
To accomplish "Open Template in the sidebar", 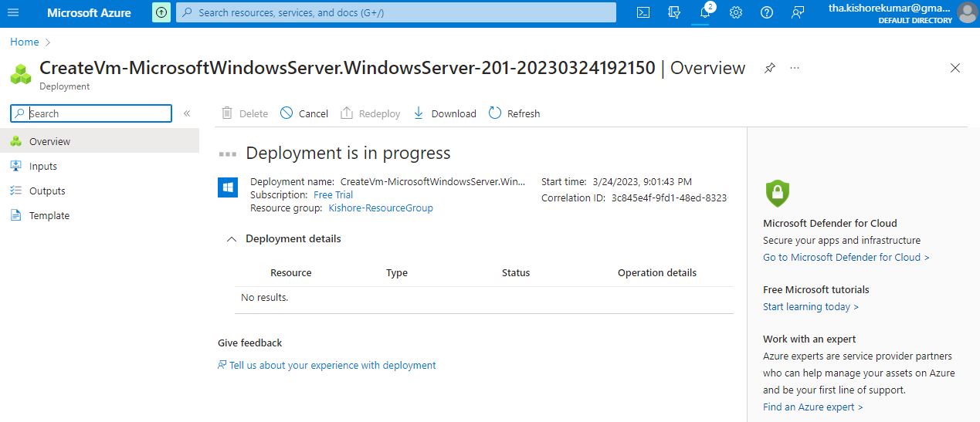I will (x=49, y=215).
